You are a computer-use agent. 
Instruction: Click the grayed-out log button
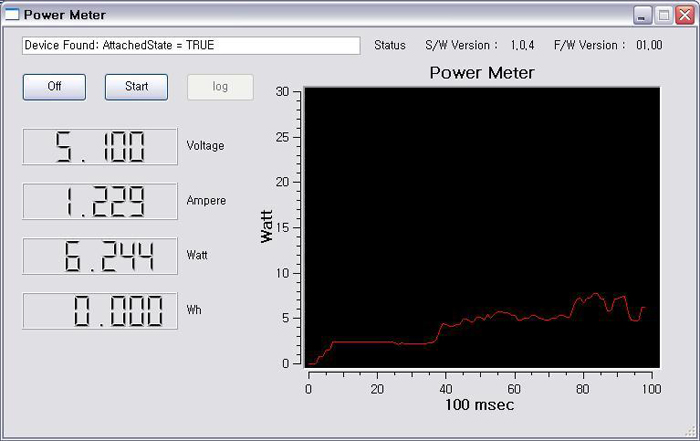(x=220, y=87)
